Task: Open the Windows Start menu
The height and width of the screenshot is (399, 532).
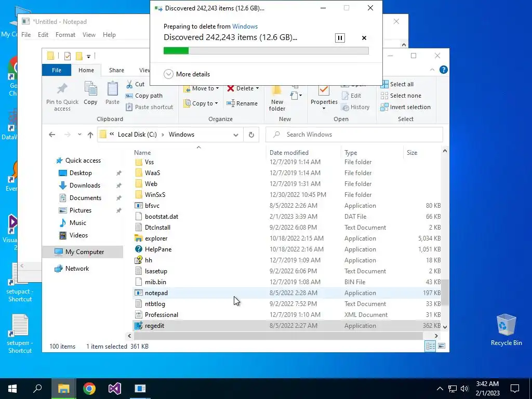Action: [x=12, y=389]
